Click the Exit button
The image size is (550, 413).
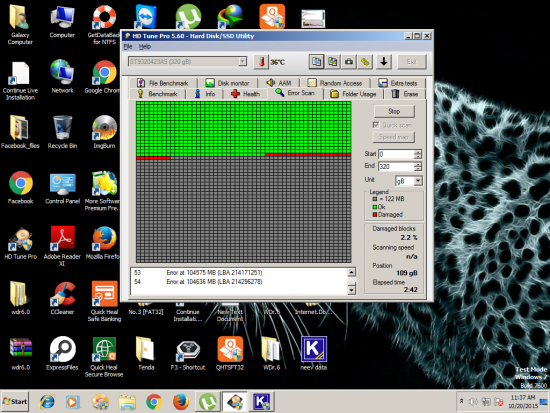412,62
